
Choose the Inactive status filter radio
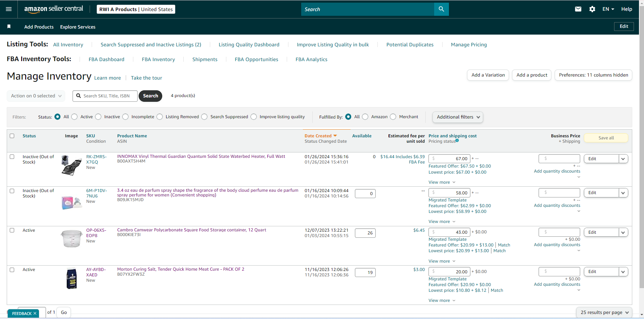pos(98,117)
